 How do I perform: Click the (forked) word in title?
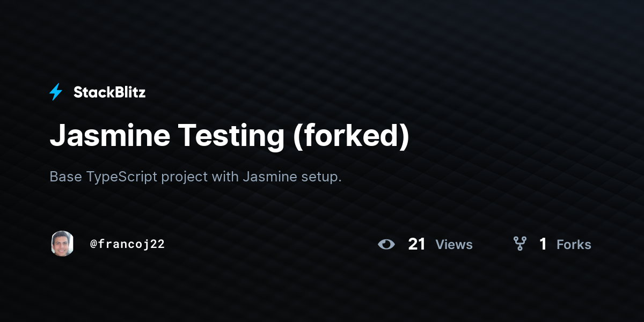350,136
